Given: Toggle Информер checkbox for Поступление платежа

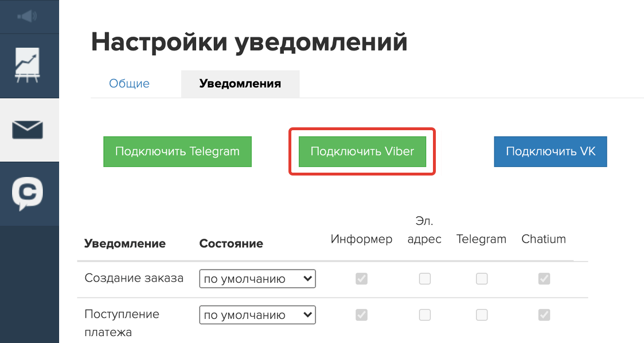Looking at the screenshot, I should [x=361, y=315].
